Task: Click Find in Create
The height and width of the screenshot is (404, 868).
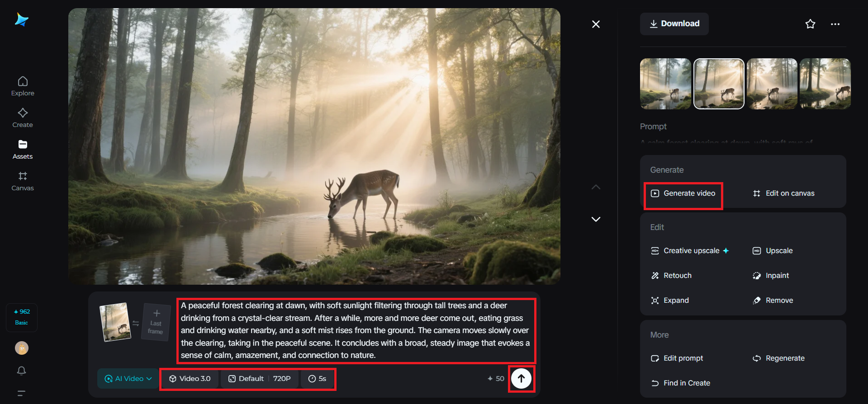Action: [680, 383]
